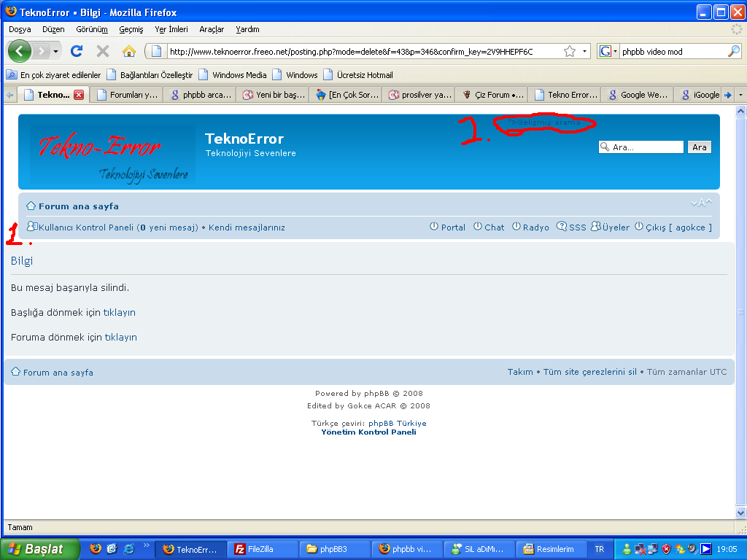Click the home icon beside Forum ana sayfa

point(31,206)
